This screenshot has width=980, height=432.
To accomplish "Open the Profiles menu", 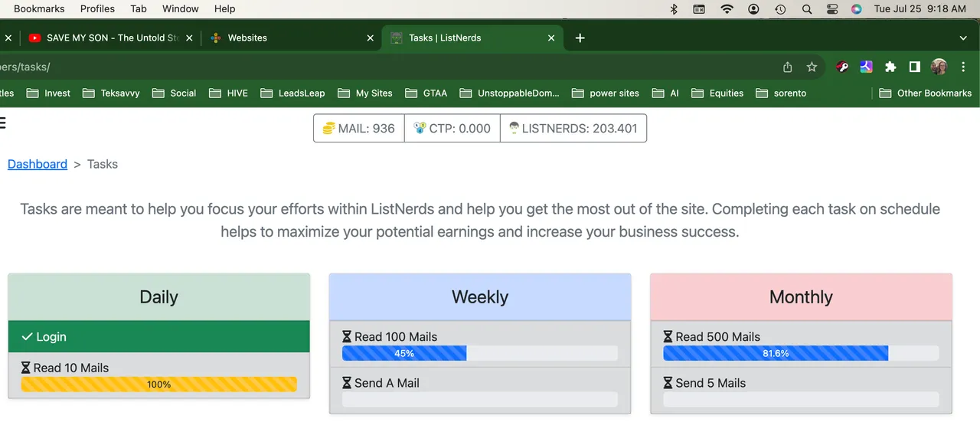I will pyautogui.click(x=97, y=9).
